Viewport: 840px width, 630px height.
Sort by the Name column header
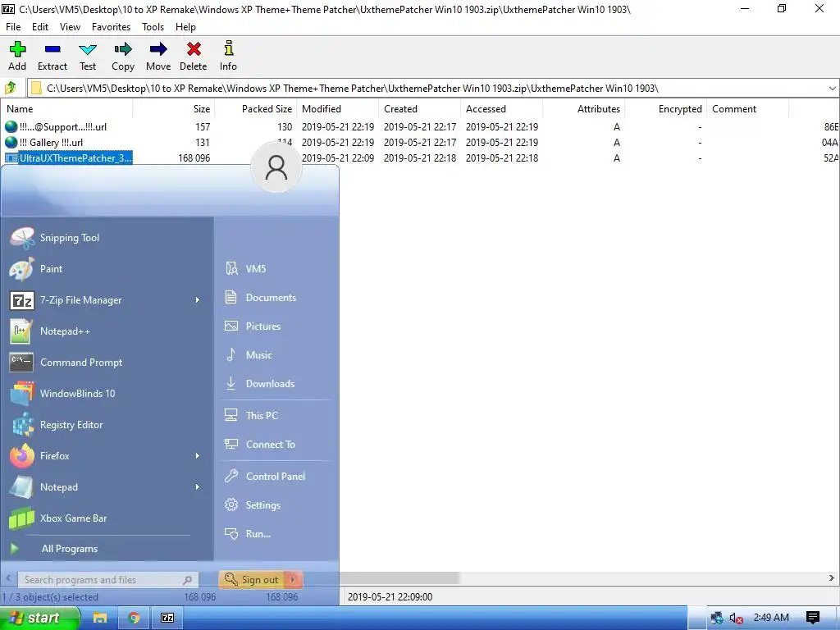pos(67,109)
